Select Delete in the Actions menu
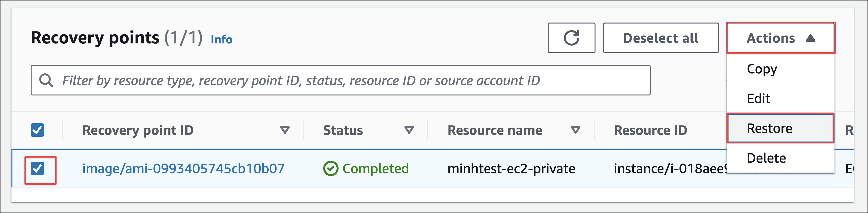Image resolution: width=868 pixels, height=213 pixels. point(766,158)
